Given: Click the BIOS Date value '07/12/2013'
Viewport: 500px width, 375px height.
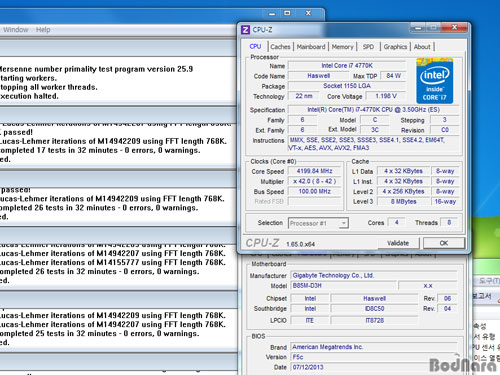Looking at the screenshot, I should 374,367.
